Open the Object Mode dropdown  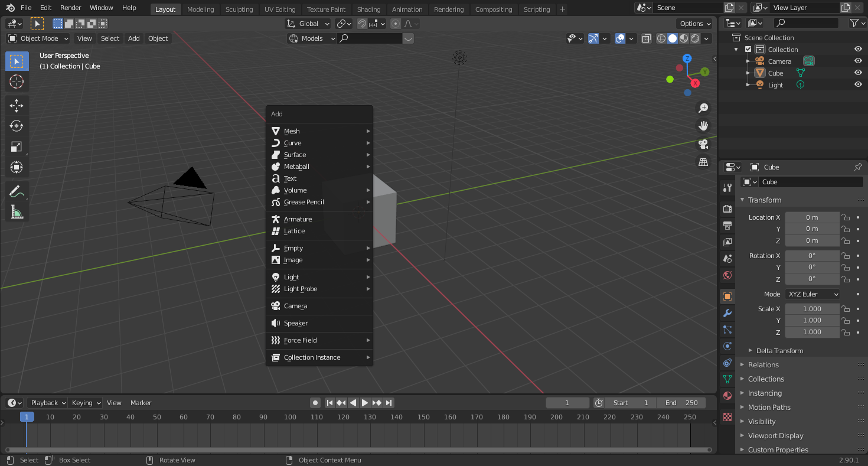[x=38, y=38]
